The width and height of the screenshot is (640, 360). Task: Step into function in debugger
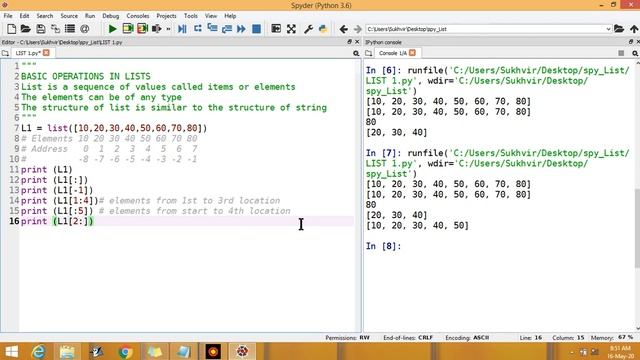pos(212,29)
